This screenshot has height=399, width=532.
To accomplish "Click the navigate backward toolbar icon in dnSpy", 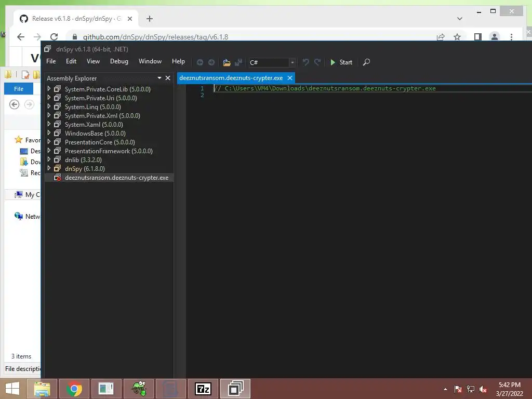I will click(x=200, y=62).
